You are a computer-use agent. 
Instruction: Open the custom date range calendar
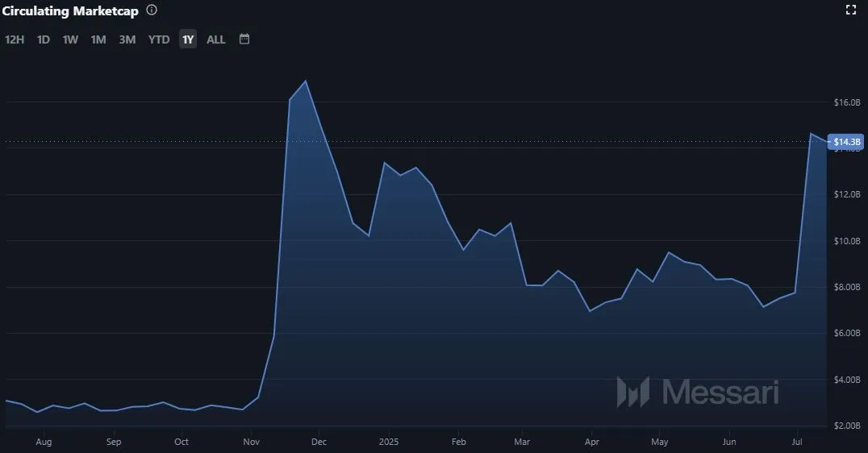coord(244,39)
